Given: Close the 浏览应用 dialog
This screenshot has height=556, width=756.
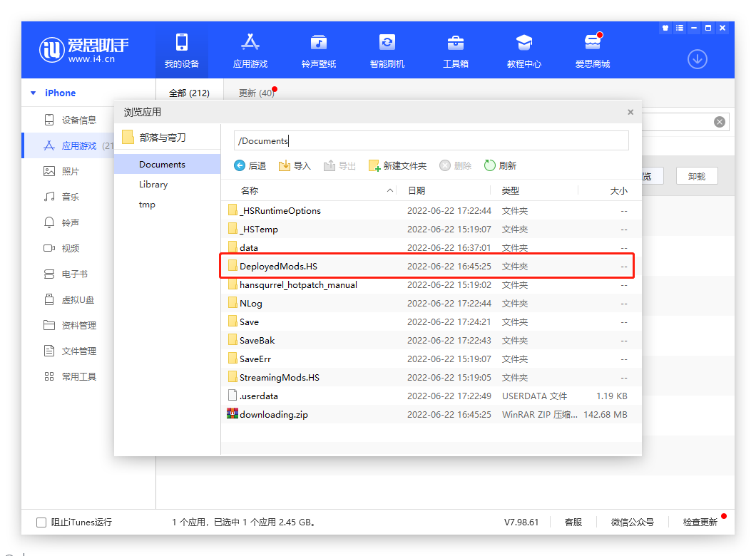Looking at the screenshot, I should pyautogui.click(x=630, y=112).
